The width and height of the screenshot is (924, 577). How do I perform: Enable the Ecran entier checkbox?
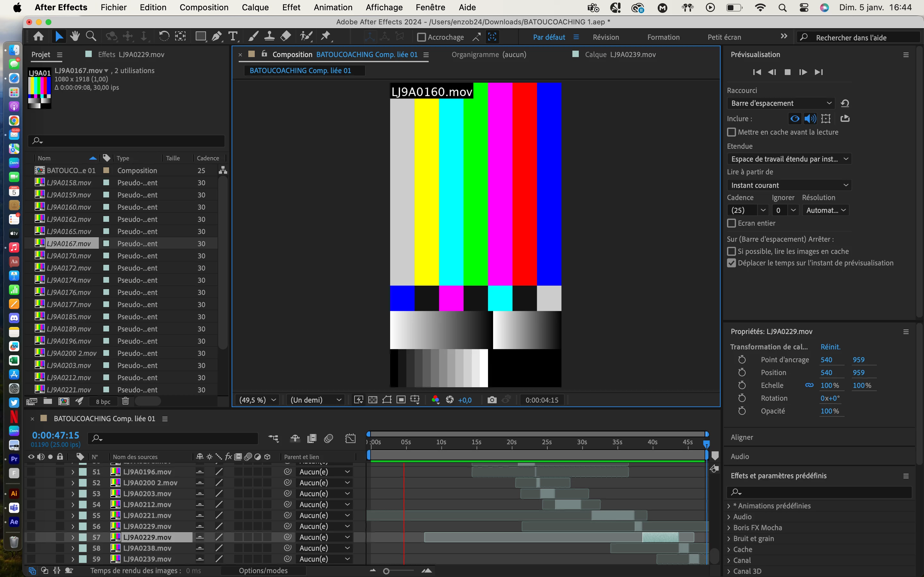point(731,223)
